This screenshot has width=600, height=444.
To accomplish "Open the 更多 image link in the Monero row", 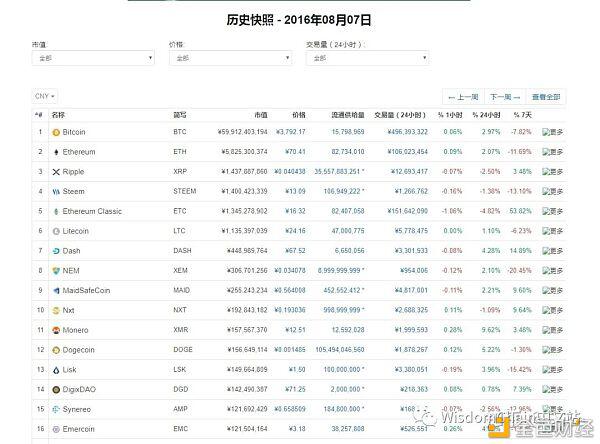I will click(553, 330).
